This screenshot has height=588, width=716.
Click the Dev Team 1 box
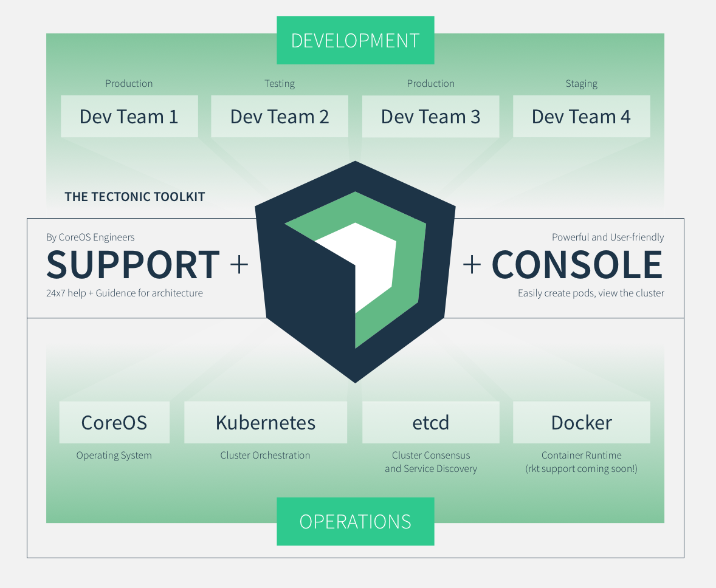(x=129, y=117)
